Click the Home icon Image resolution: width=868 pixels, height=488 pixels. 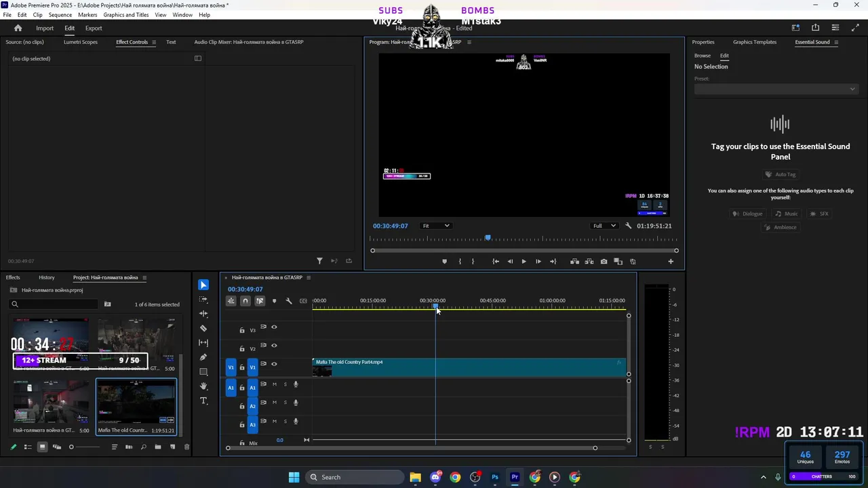18,28
